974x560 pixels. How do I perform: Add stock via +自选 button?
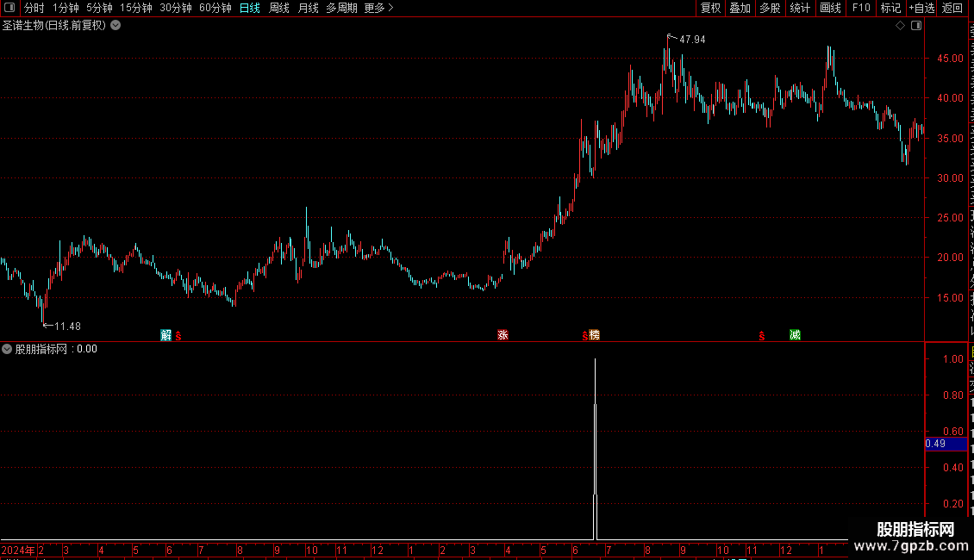click(x=921, y=8)
